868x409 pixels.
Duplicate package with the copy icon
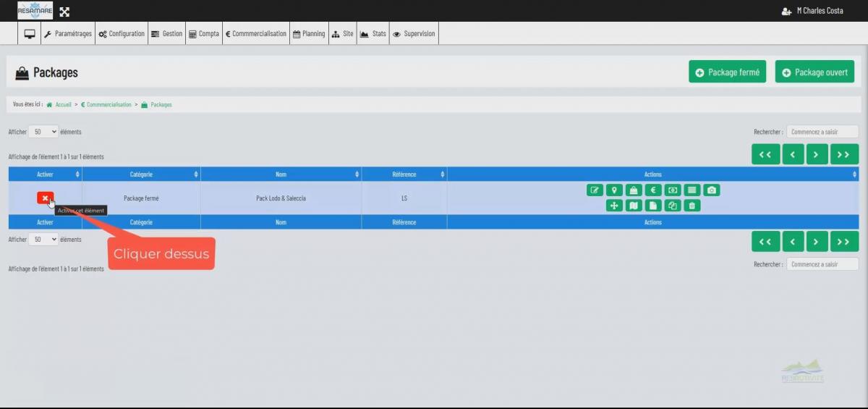pyautogui.click(x=673, y=206)
